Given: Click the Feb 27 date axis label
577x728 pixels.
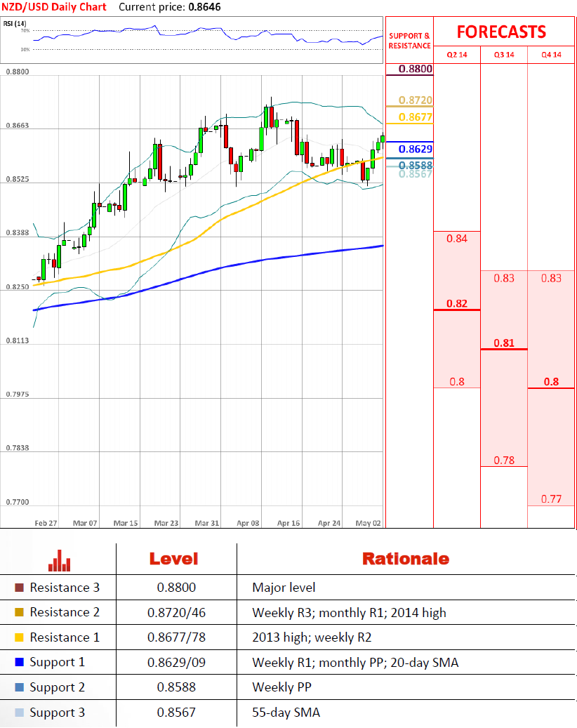Looking at the screenshot, I should click(x=46, y=523).
